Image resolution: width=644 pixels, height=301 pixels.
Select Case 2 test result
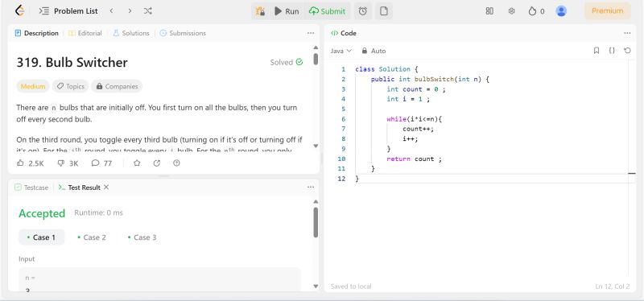(x=92, y=237)
